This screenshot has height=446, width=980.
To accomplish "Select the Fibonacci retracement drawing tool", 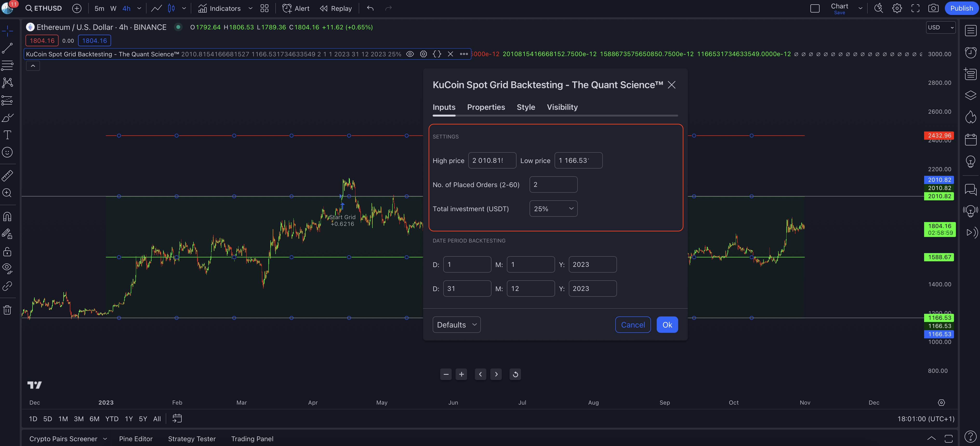I will point(7,66).
